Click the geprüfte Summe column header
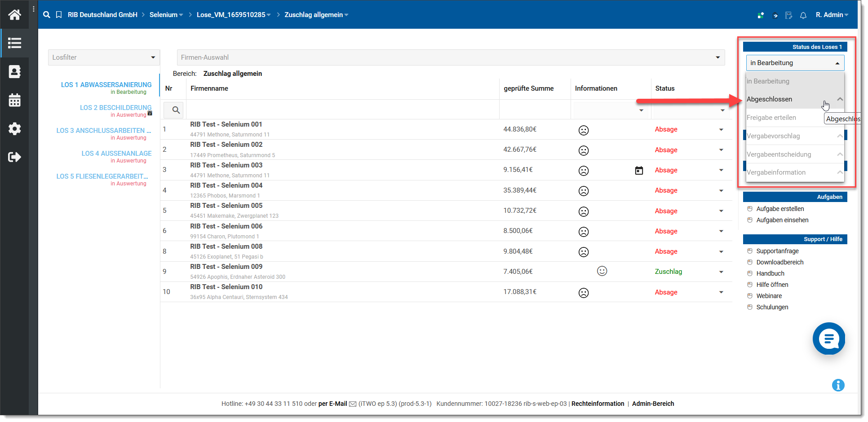The width and height of the screenshot is (868, 422). point(528,88)
